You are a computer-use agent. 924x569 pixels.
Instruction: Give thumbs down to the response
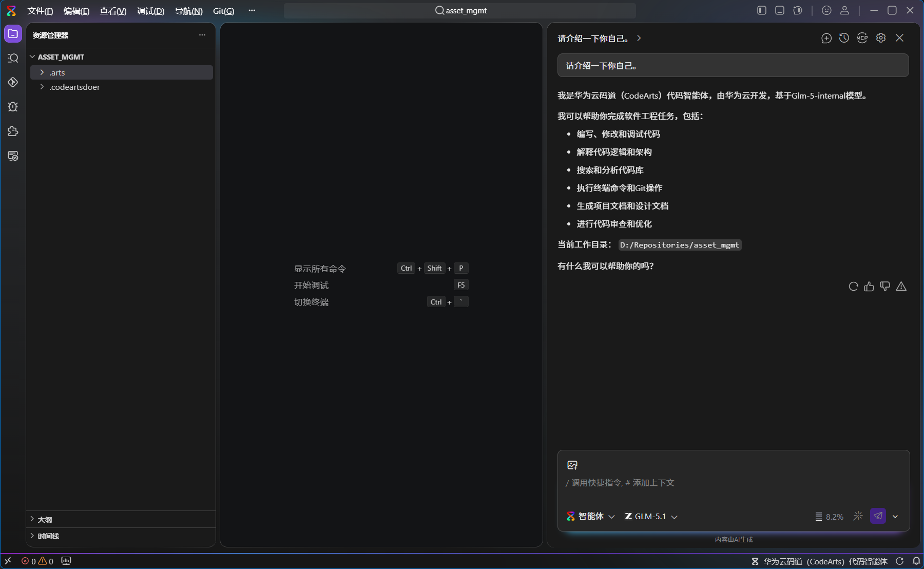point(885,287)
